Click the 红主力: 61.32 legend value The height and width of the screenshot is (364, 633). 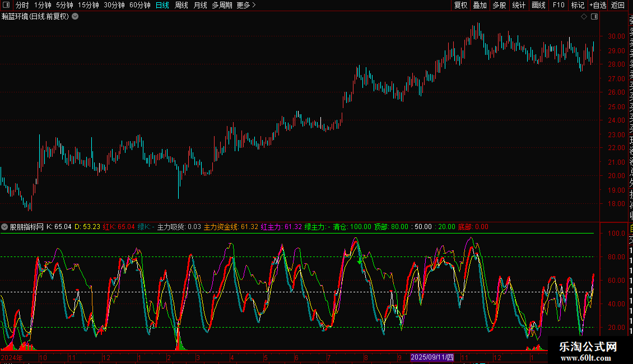point(281,227)
